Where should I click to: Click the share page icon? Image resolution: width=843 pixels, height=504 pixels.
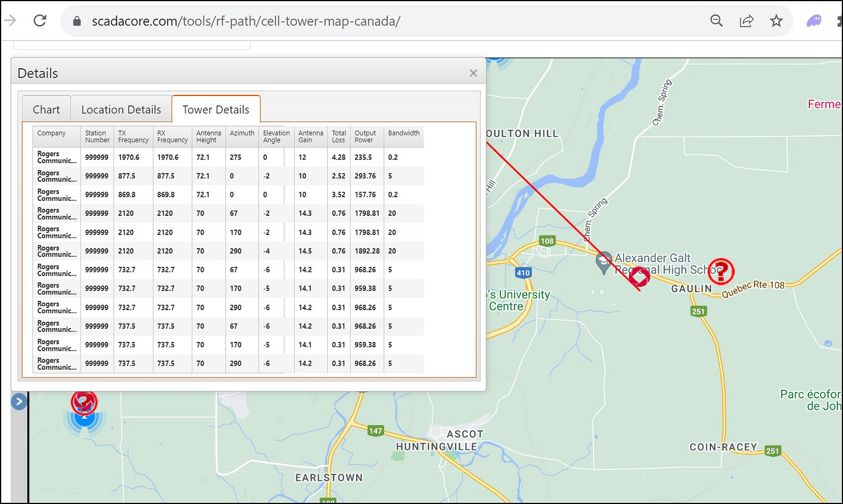tap(746, 21)
